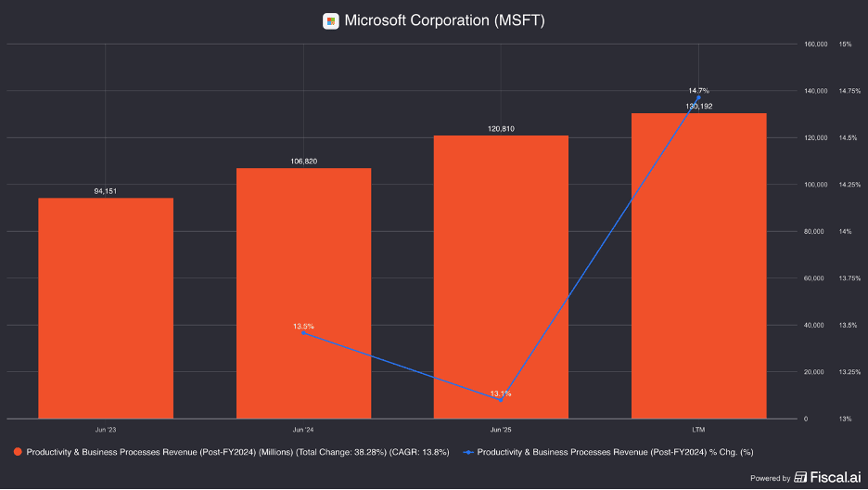Open the Fiscal.ai powered-by link

click(806, 477)
